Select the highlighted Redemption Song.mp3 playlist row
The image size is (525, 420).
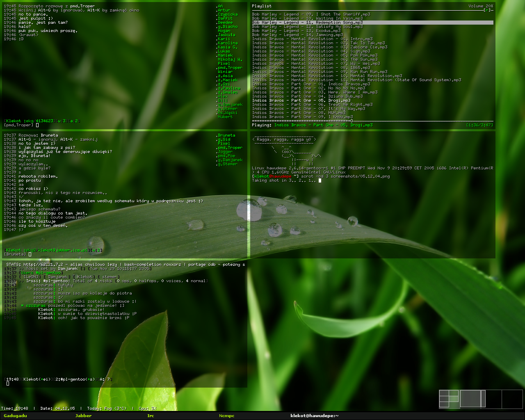pos(372,23)
